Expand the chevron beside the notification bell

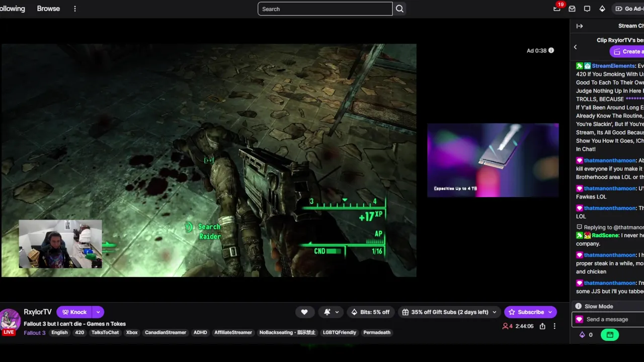click(x=337, y=312)
